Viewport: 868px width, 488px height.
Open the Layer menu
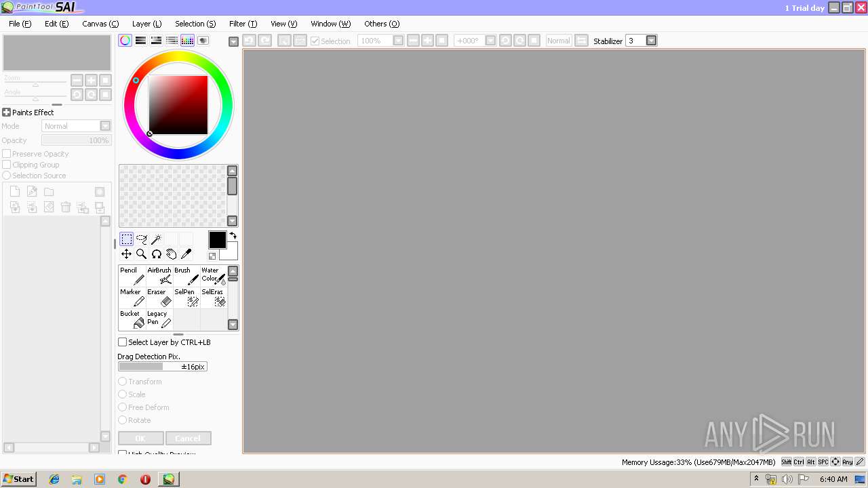(x=146, y=24)
